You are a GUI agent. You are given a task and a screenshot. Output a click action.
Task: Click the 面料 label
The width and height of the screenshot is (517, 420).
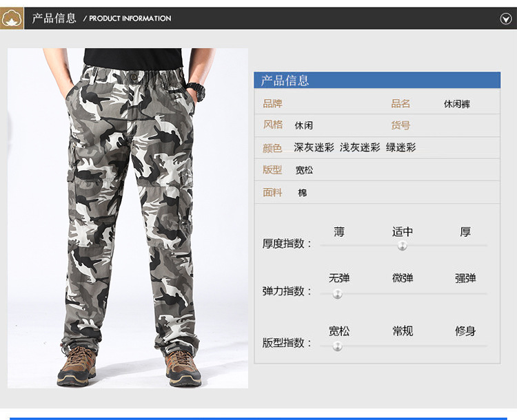(x=272, y=192)
